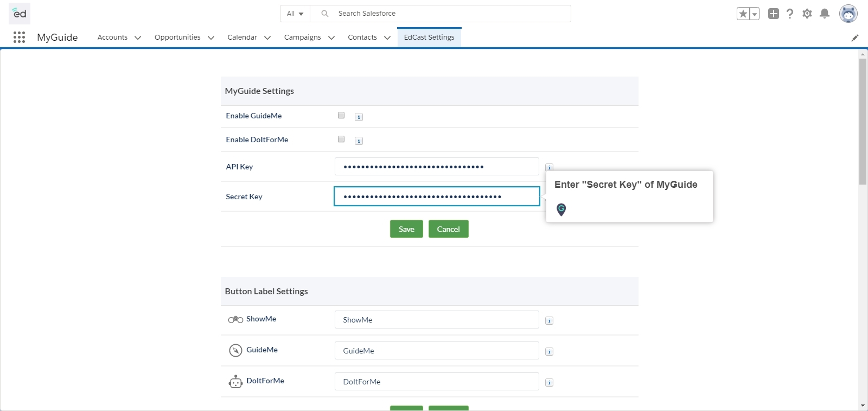The width and height of the screenshot is (868, 411).
Task: Click the MyGuide pin icon in tooltip
Action: coord(561,210)
